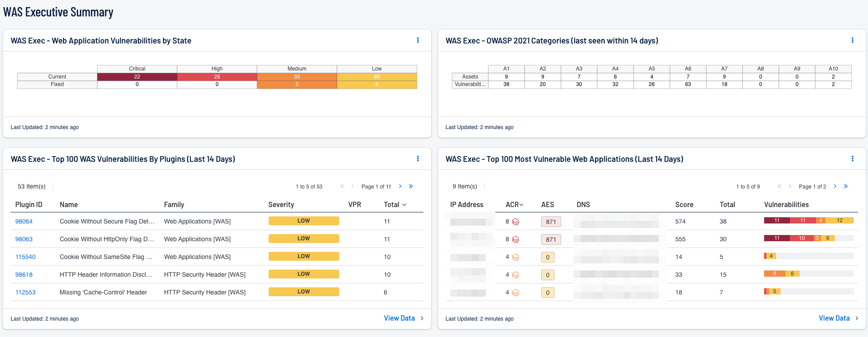Go to previous page in web applications table
The width and height of the screenshot is (868, 337).
pos(790,186)
